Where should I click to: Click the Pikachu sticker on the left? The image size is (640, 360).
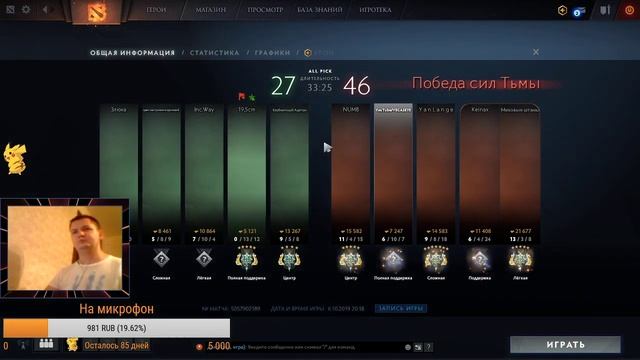pyautogui.click(x=15, y=159)
